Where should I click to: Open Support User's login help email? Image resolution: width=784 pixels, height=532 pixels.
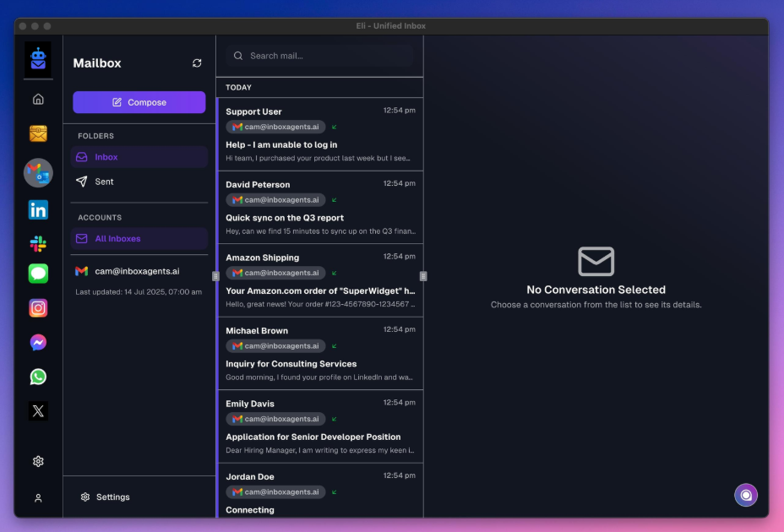(x=320, y=134)
